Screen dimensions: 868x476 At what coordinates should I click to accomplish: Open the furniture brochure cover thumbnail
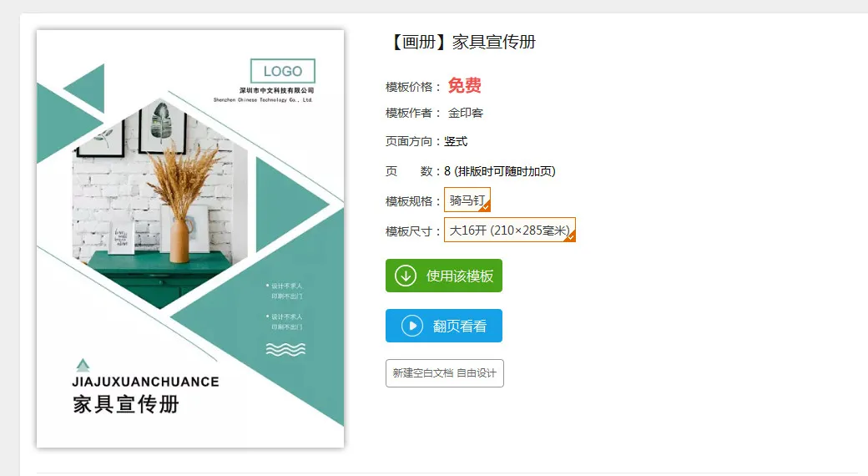click(190, 239)
